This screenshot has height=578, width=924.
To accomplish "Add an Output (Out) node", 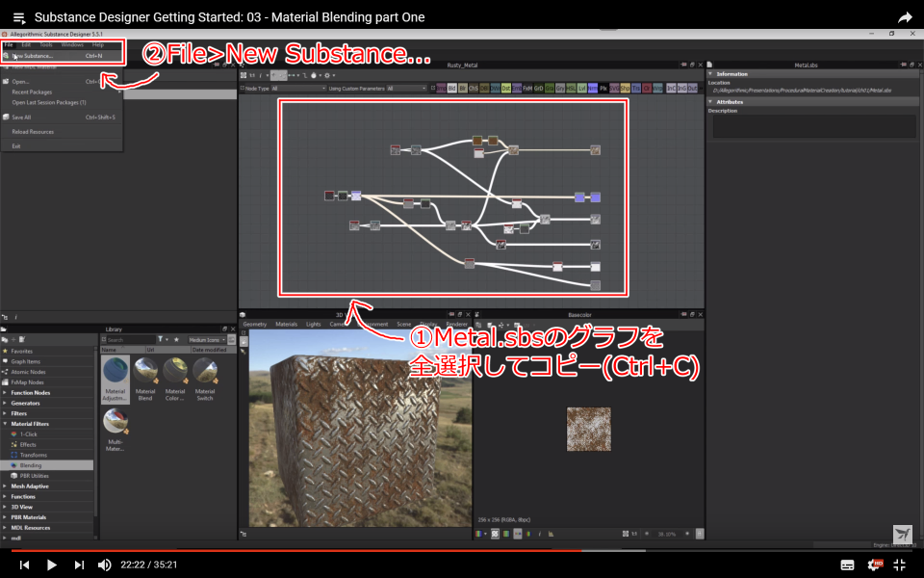I will click(692, 89).
